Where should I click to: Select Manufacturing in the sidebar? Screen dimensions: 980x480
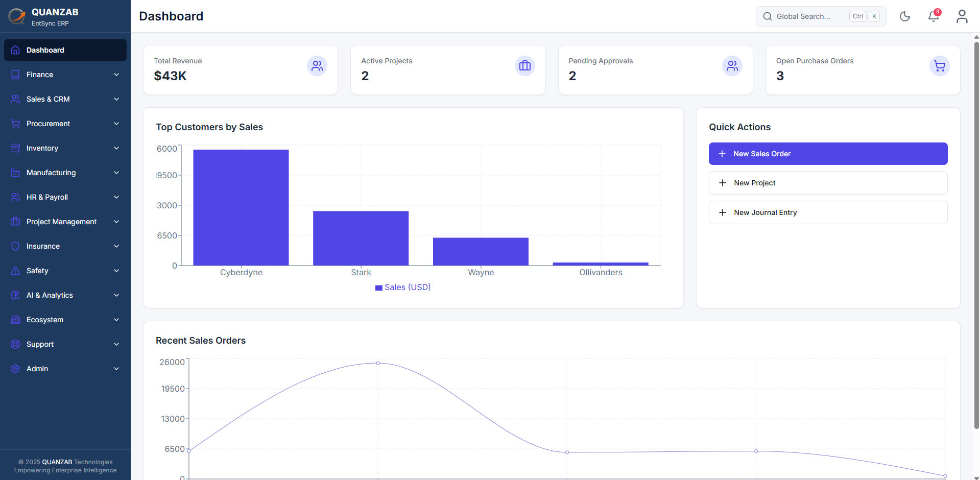point(65,173)
